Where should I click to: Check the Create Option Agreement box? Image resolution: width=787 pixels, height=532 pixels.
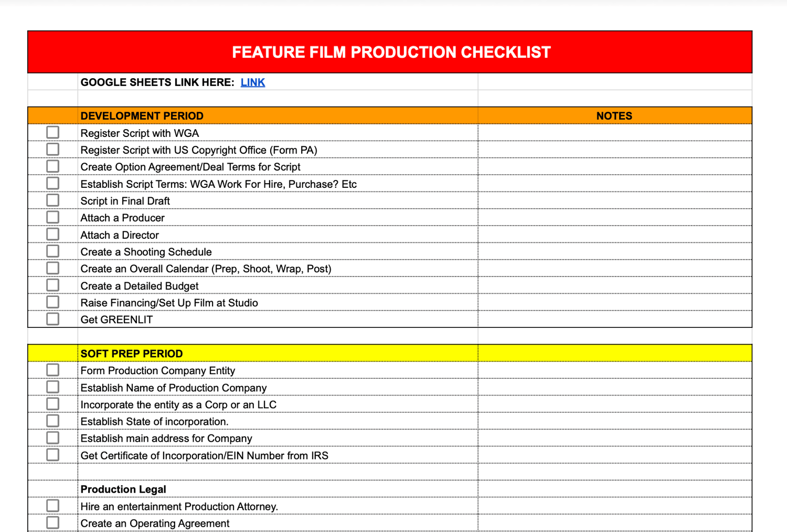(x=52, y=166)
